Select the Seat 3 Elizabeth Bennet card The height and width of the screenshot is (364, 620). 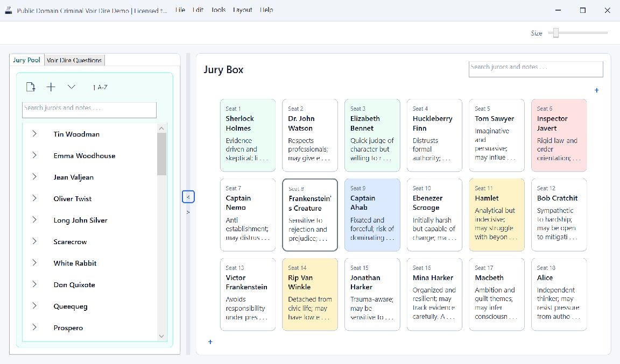pos(372,135)
